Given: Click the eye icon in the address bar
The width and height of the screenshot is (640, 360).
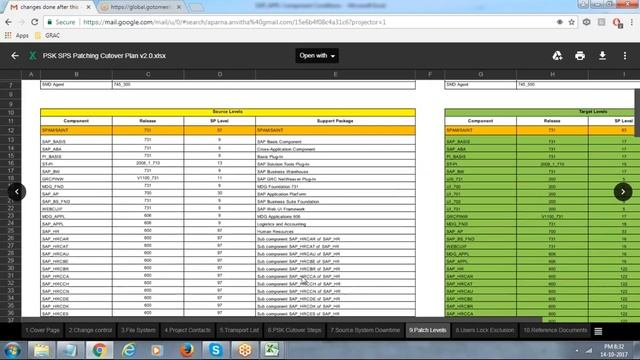Looking at the screenshot, I should (560, 22).
